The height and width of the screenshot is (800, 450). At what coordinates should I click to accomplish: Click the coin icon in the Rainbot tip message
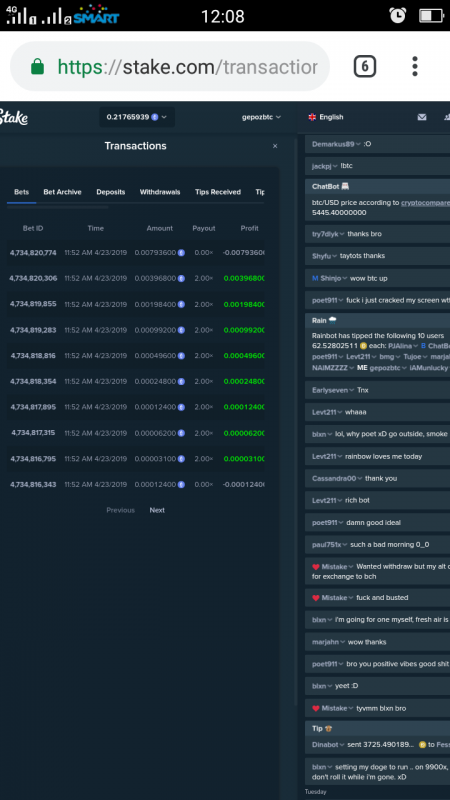coord(363,346)
